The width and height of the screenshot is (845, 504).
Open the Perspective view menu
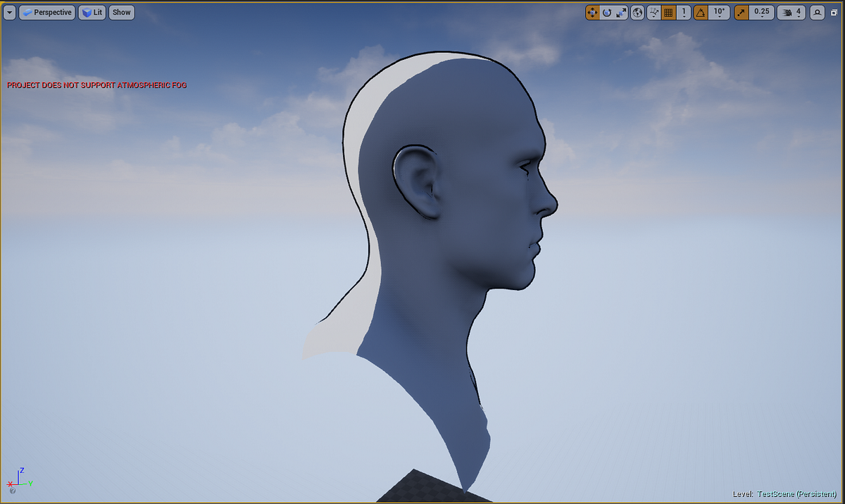pyautogui.click(x=46, y=12)
